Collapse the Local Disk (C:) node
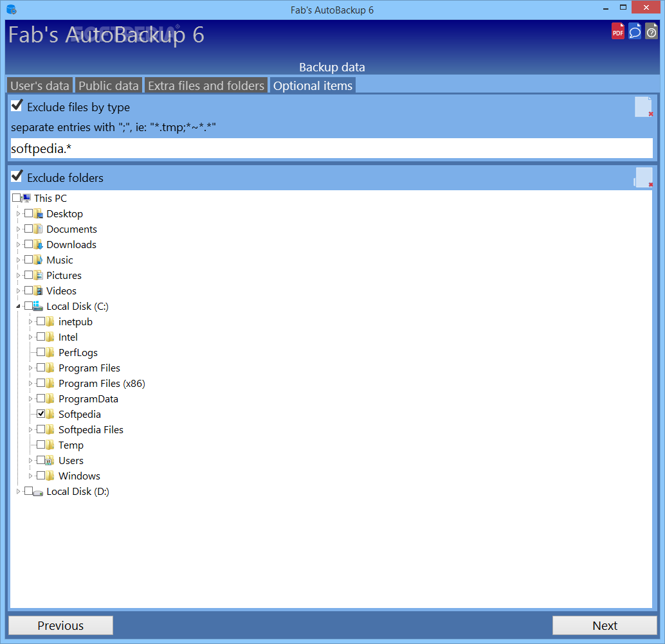Image resolution: width=665 pixels, height=644 pixels. (x=18, y=306)
